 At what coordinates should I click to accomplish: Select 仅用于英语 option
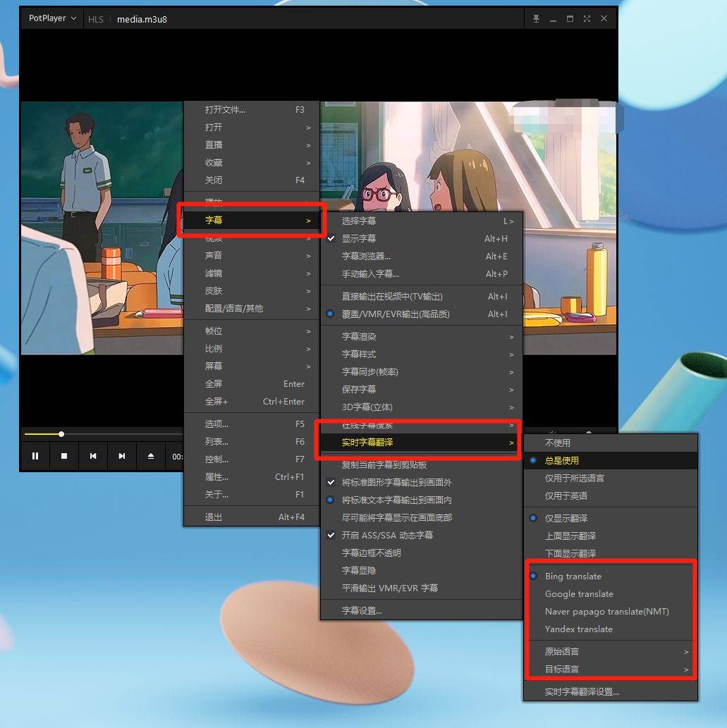click(611, 496)
